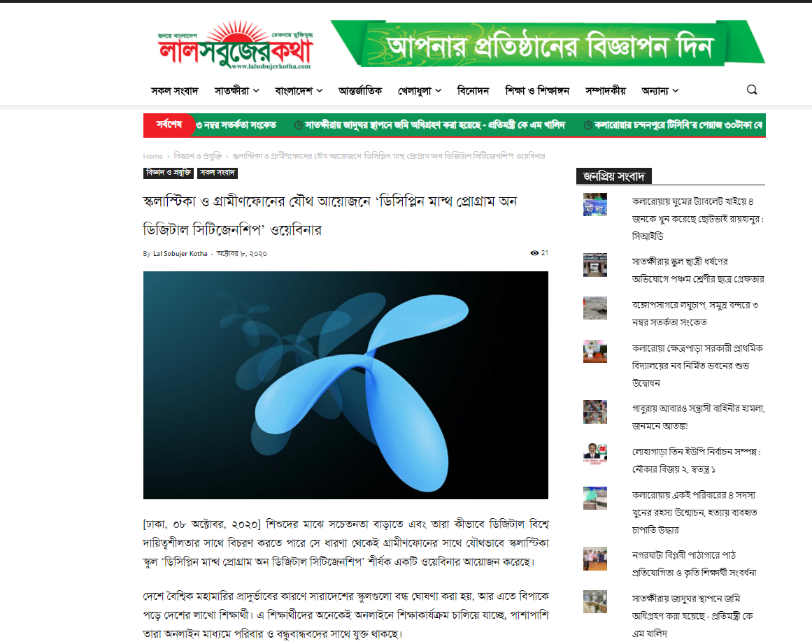Click the green advertisement banner
The width and height of the screenshot is (812, 644).
[x=548, y=43]
